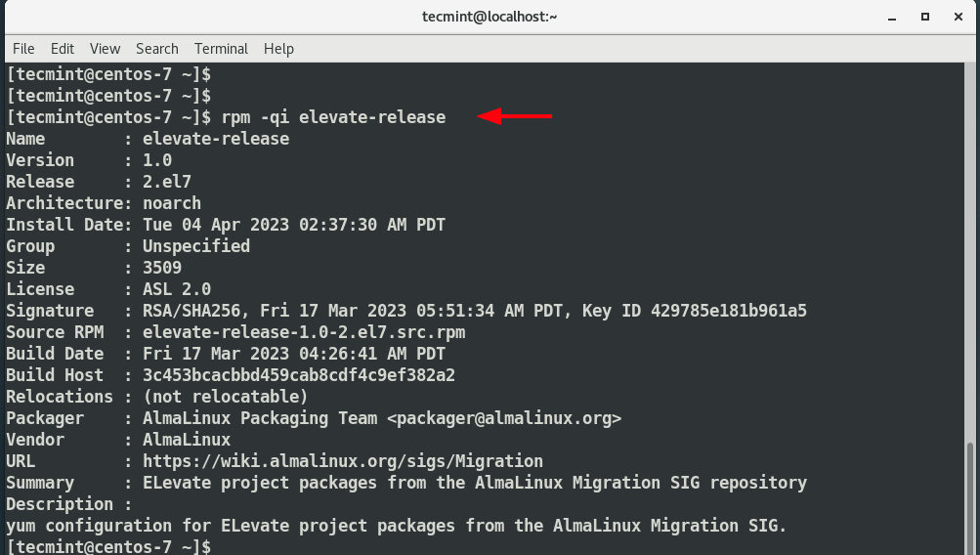Viewport: 980px width, 555px height.
Task: Click the packager@almalinux.org email address
Action: (504, 418)
